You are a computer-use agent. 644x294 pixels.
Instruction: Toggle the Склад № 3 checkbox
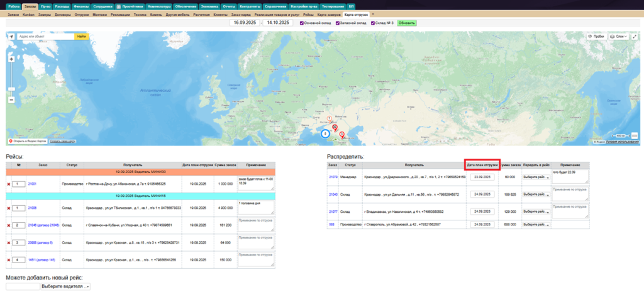[x=372, y=23]
